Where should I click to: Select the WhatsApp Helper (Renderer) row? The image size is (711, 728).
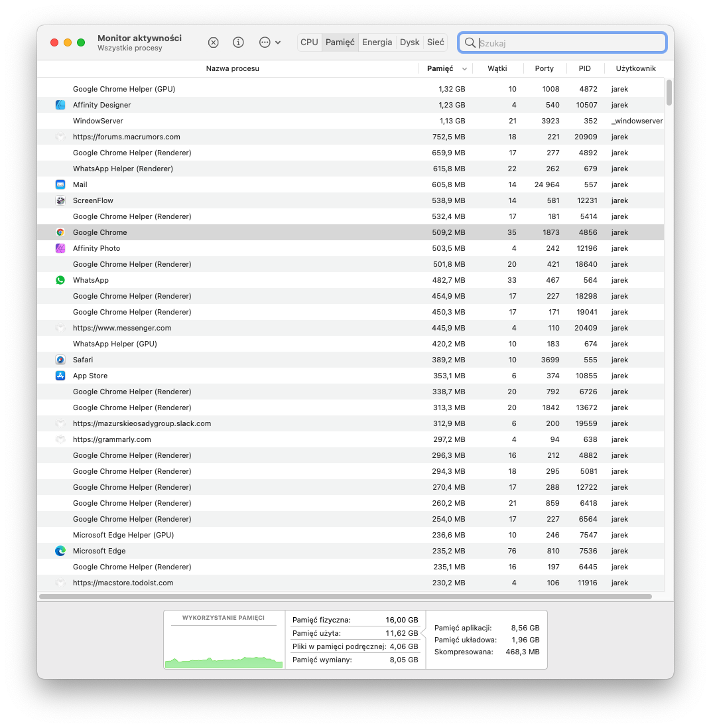coord(350,169)
